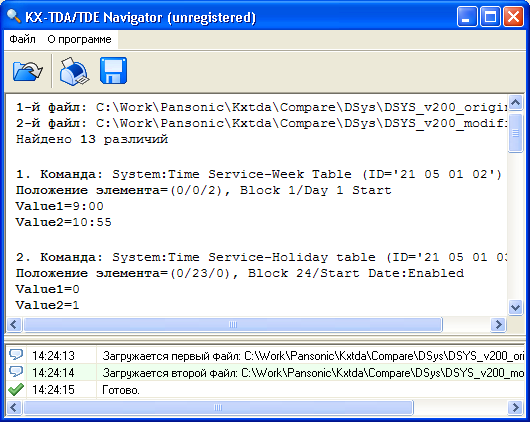The height and width of the screenshot is (422, 530).
Task: Click the report pane scroll left arrow
Action: [x=14, y=325]
